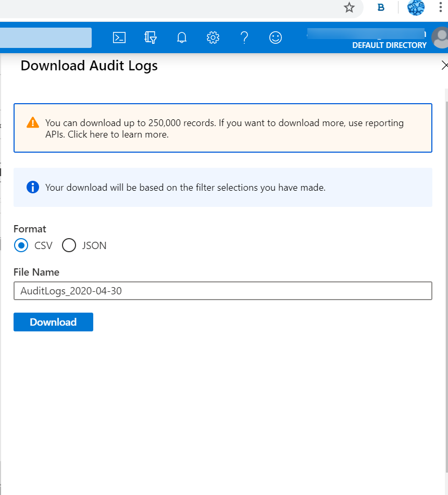The width and height of the screenshot is (448, 495).
Task: Click the Bing icon in the browser toolbar
Action: pyautogui.click(x=380, y=8)
